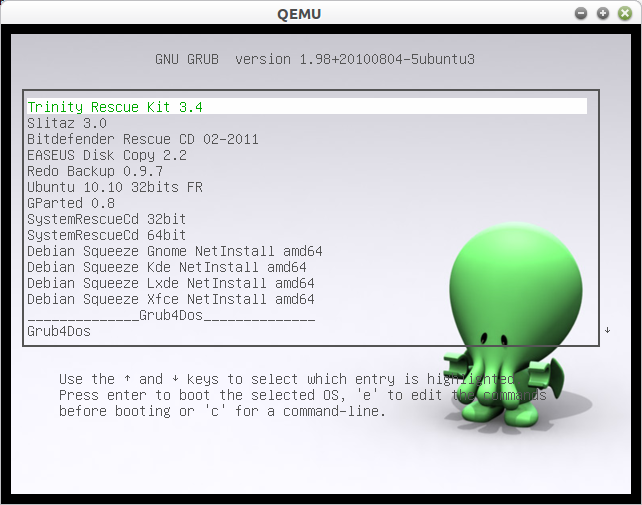The image size is (642, 505).
Task: Choose Debian Squeeze Lxde NetInstall amd64
Action: (x=171, y=283)
